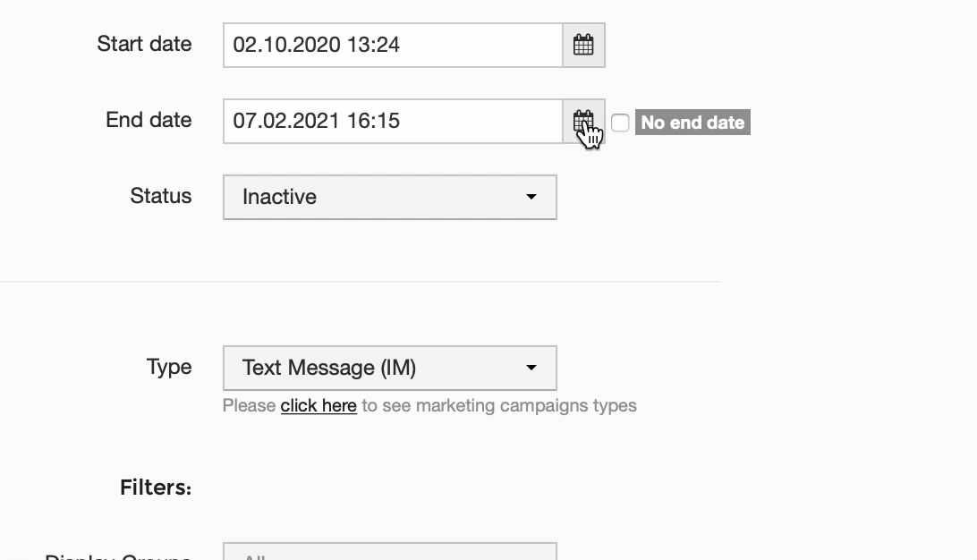Viewport: 977px width, 560px height.
Task: Click the End date field label
Action: pos(149,120)
